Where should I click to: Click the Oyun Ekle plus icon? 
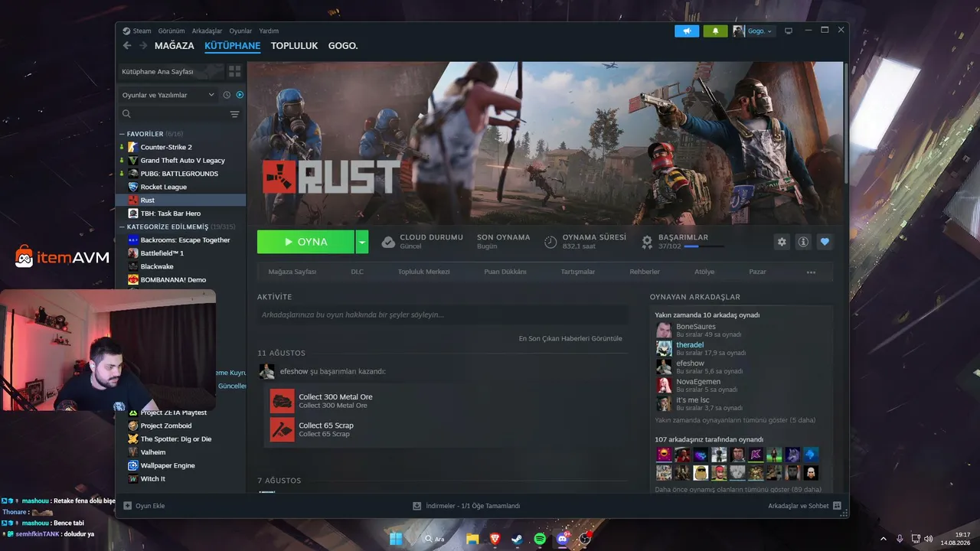[128, 506]
